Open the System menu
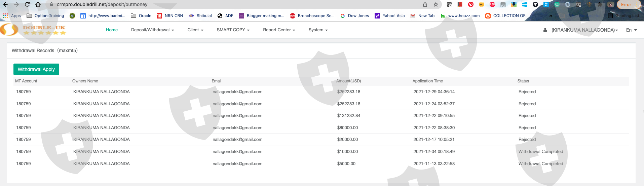The height and width of the screenshot is (186, 644). 318,30
